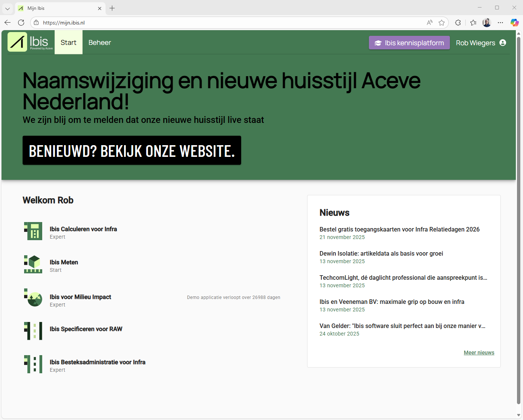Screen dimensions: 523x420
Task: Add this page to favorites
Action: (442, 23)
